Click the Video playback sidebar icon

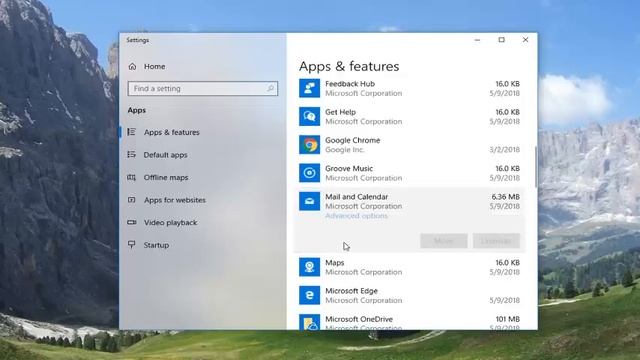(131, 222)
